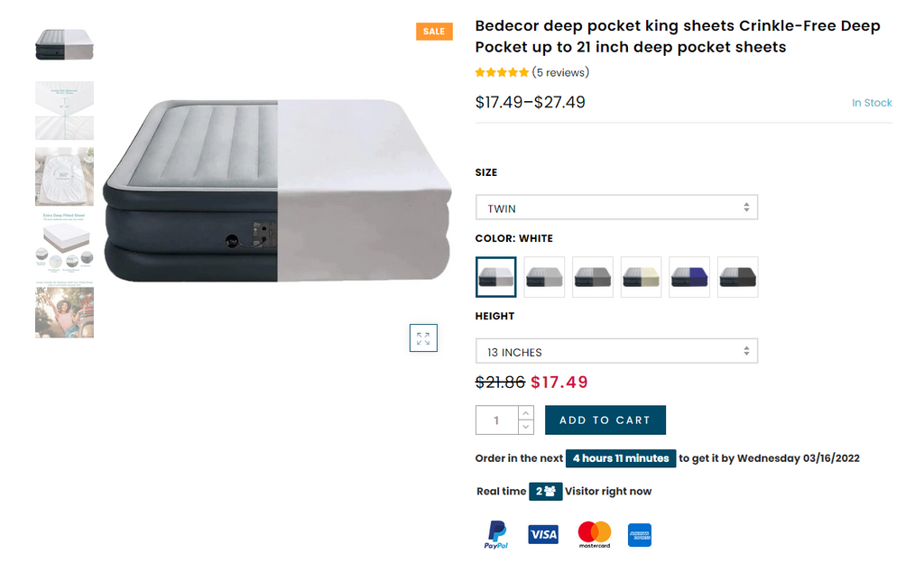Expand the Height dropdown showing 13 INCHES
This screenshot has width=924, height=563.
pos(616,352)
